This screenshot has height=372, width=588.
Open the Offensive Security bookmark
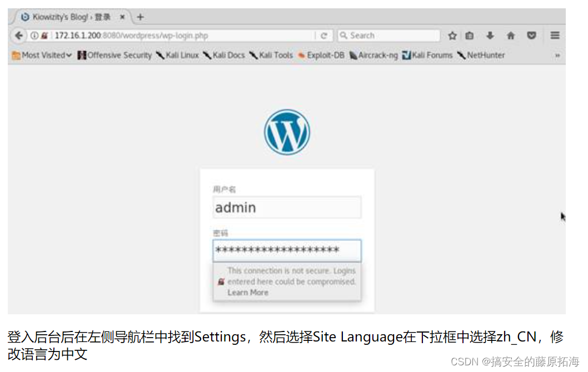[114, 56]
